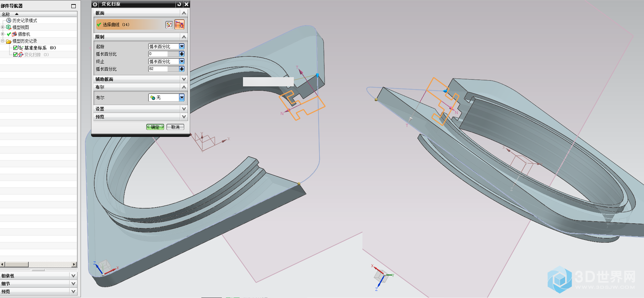Reset the 变化扫掠 dialog with the reset arrow
The width and height of the screenshot is (644, 298).
click(x=179, y=4)
